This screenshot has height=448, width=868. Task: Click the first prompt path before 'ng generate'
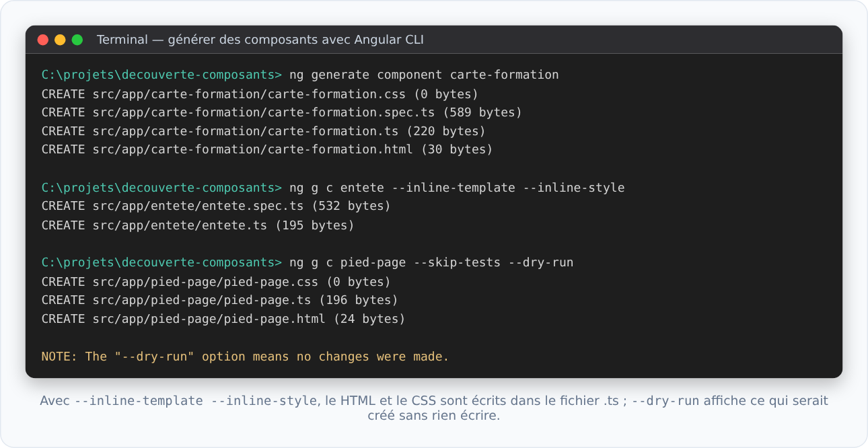pyautogui.click(x=161, y=75)
